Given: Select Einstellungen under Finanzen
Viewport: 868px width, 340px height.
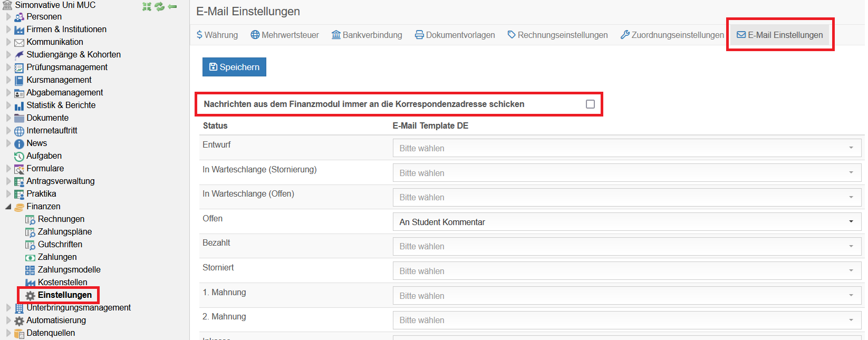Looking at the screenshot, I should [65, 295].
